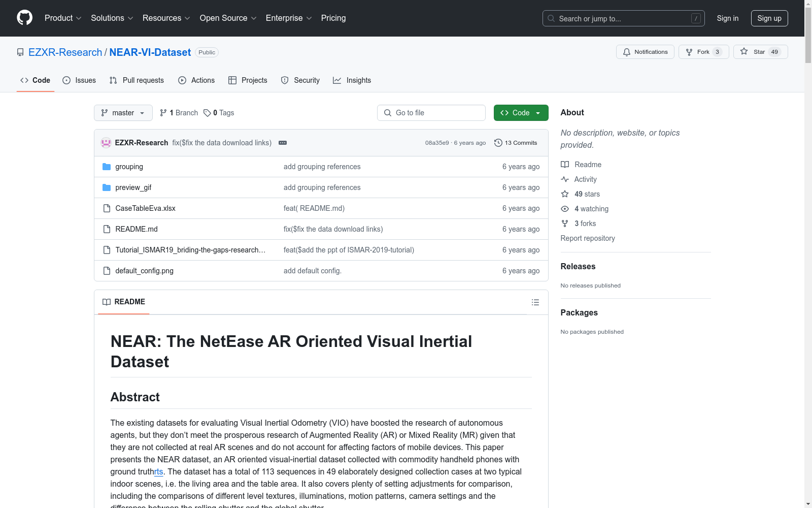Expand the Open Source dropdown menu
Viewport: 812px width, 508px height.
point(228,18)
